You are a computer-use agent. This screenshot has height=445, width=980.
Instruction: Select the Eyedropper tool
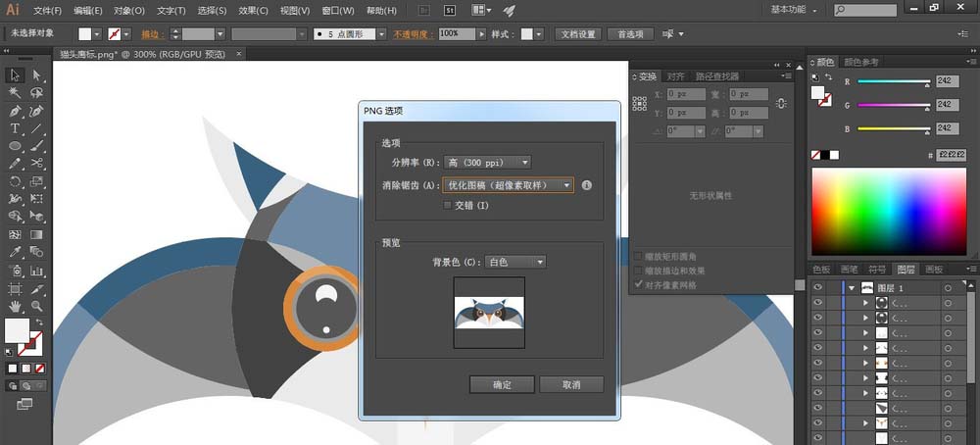(x=15, y=253)
